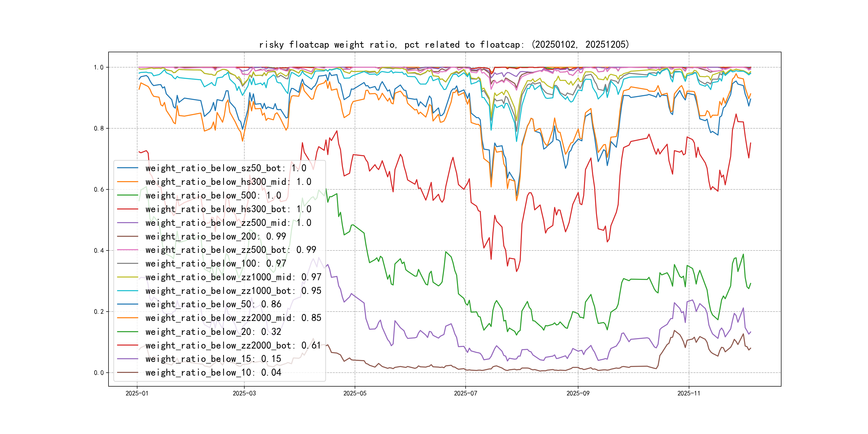Click the 0.8 y-axis tick label
The image size is (868, 434).
click(x=99, y=128)
